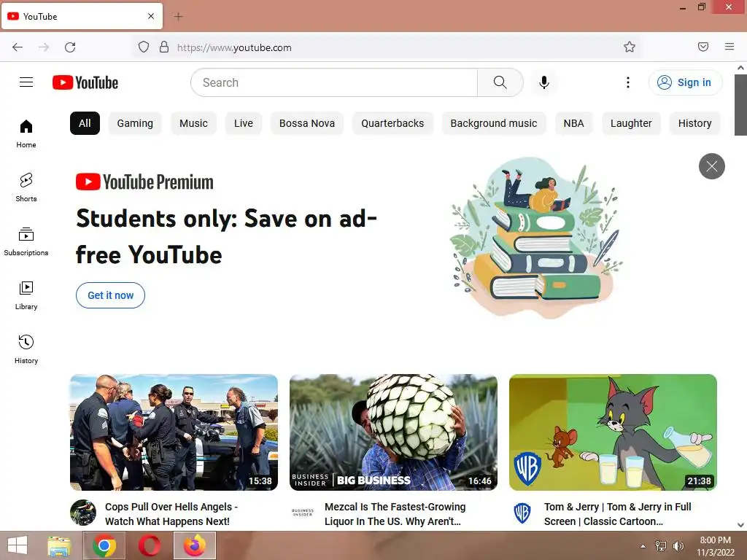Open Subscriptions from the sidebar
This screenshot has height=560, width=747.
click(26, 241)
